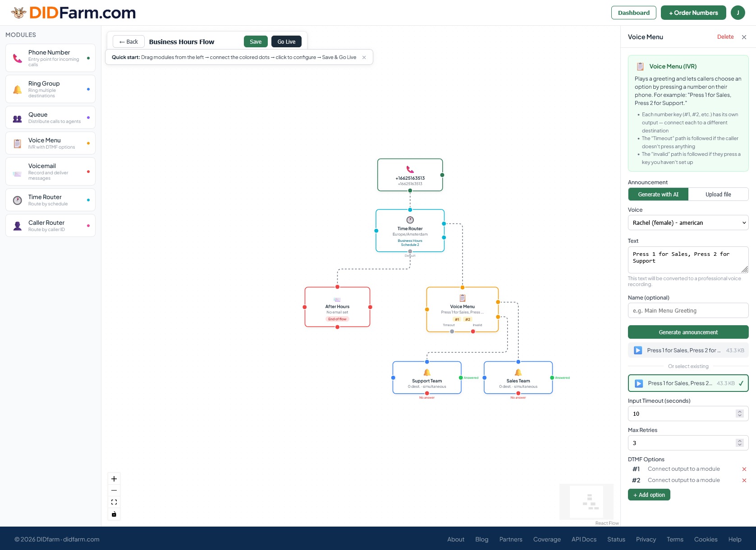This screenshot has height=550, width=756.
Task: Zoom in on the flow canvas
Action: click(114, 479)
